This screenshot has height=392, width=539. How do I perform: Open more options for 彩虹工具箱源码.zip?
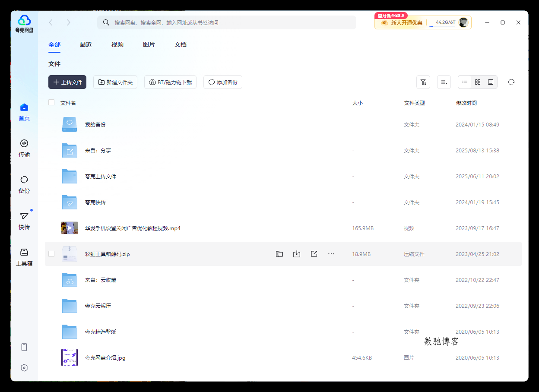coord(331,254)
